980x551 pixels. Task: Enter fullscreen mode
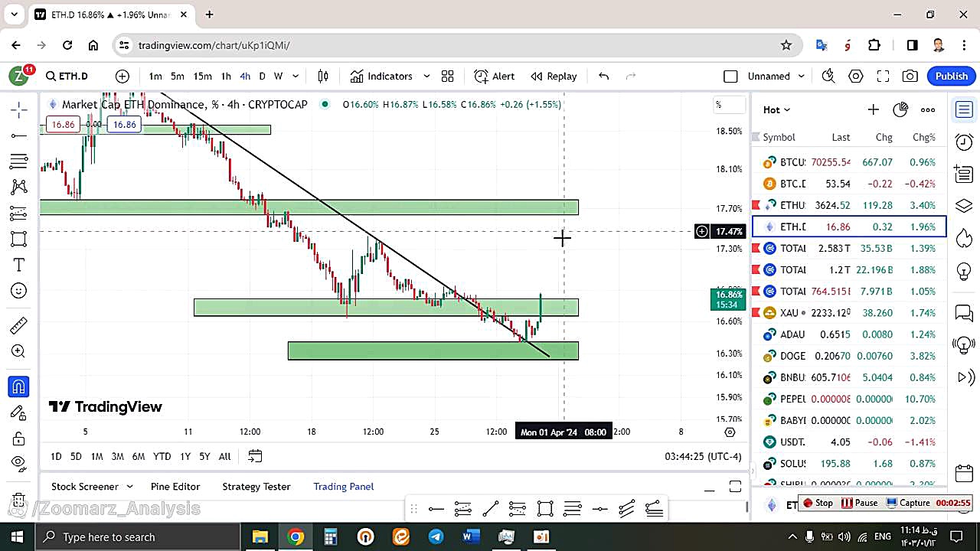click(x=883, y=76)
